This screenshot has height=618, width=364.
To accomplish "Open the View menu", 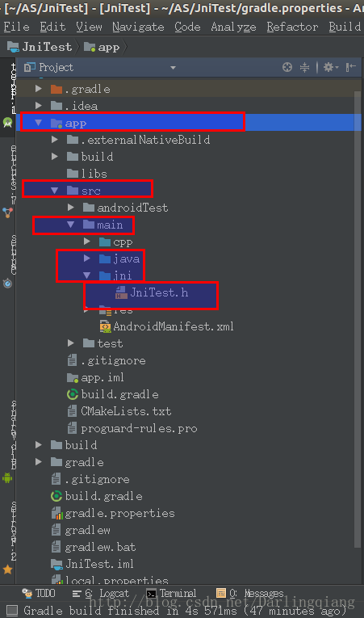I will [x=89, y=27].
